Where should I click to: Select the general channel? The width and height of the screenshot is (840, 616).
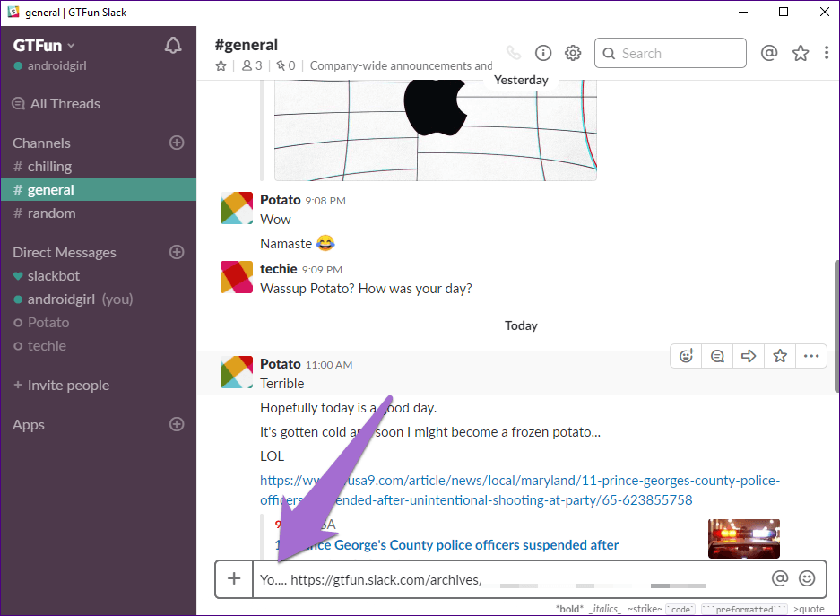[x=99, y=189]
